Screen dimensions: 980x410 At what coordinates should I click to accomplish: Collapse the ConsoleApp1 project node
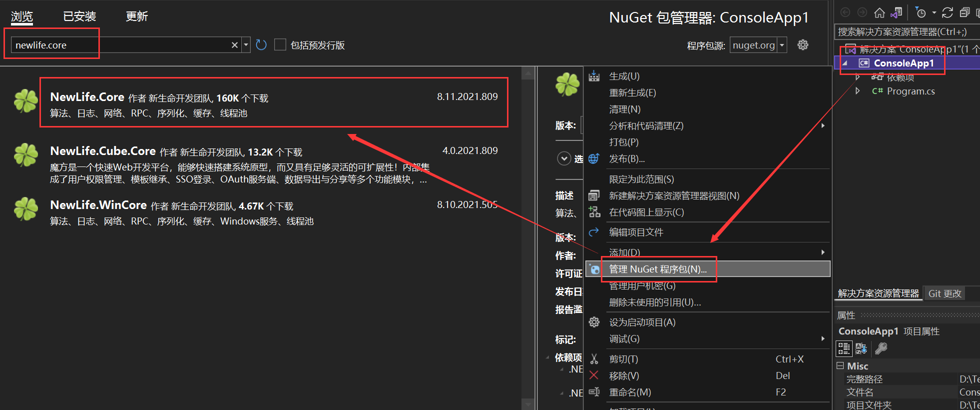tap(845, 63)
